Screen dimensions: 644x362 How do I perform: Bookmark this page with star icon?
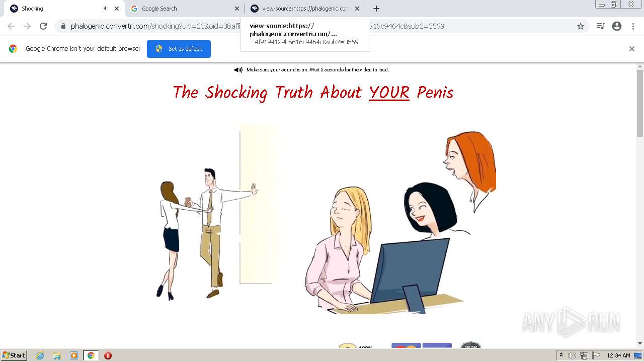tap(581, 26)
